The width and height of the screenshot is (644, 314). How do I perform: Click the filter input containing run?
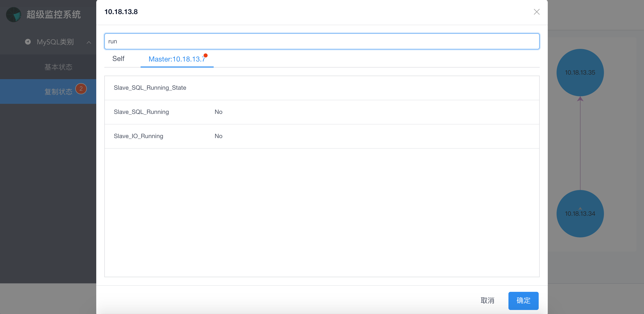tap(322, 41)
